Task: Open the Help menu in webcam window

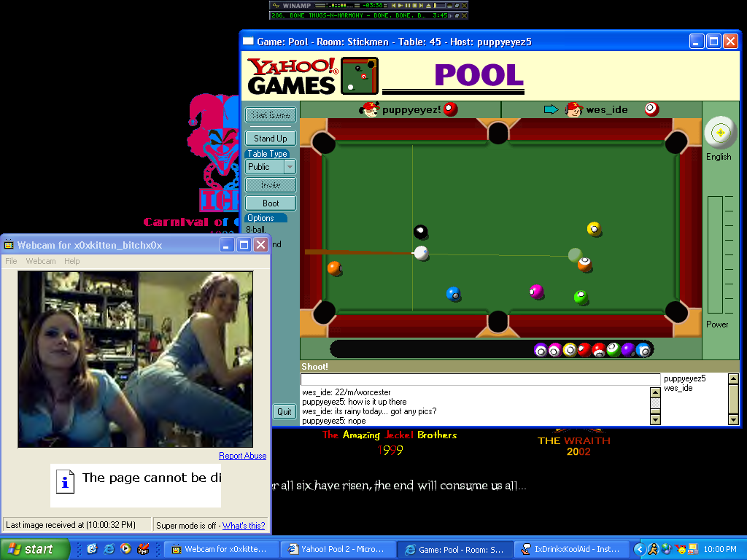Action: point(71,261)
